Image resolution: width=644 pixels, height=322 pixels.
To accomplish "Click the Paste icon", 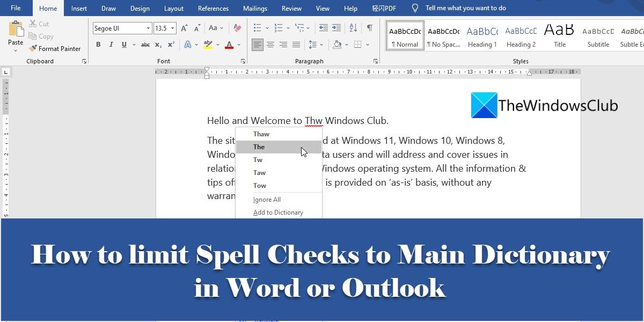I will pos(16,28).
